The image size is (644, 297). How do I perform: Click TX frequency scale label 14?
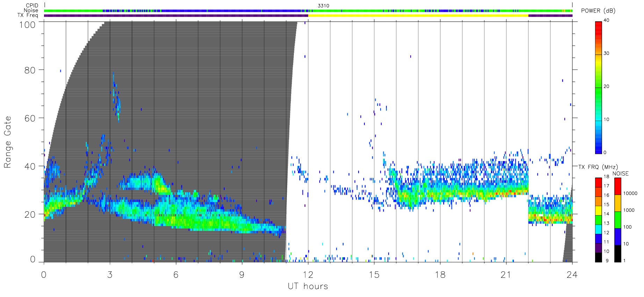click(x=606, y=214)
